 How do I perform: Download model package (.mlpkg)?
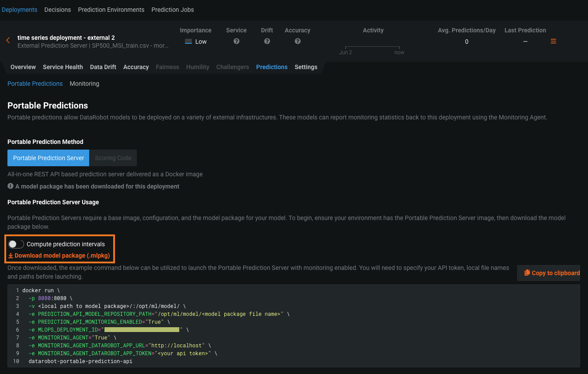[59, 256]
